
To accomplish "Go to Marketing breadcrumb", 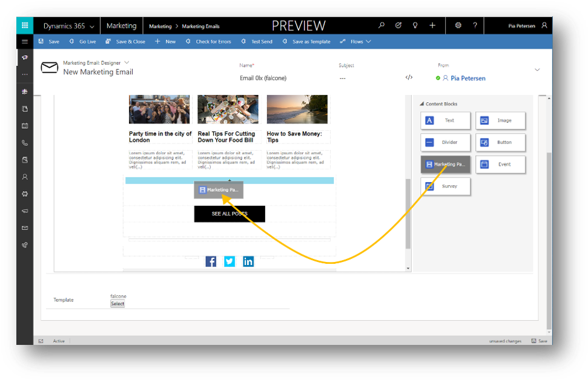I will (160, 26).
